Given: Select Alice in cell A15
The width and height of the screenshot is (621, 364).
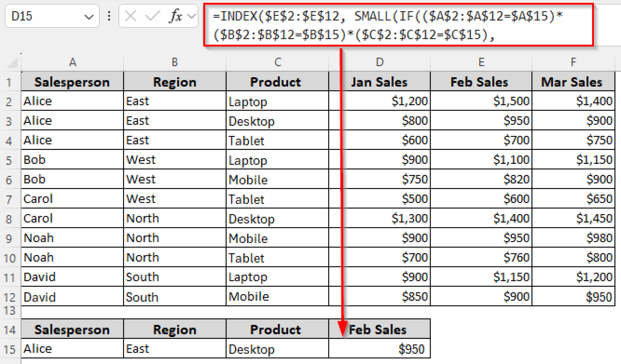Looking at the screenshot, I should [72, 348].
